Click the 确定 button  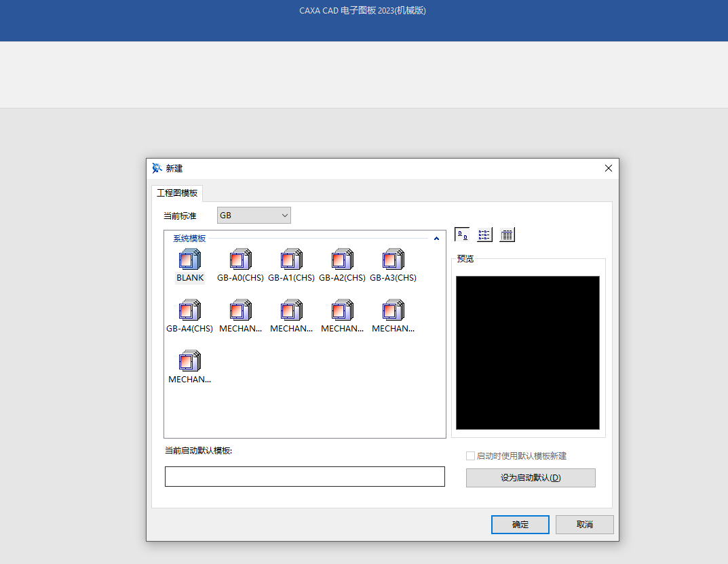[520, 525]
